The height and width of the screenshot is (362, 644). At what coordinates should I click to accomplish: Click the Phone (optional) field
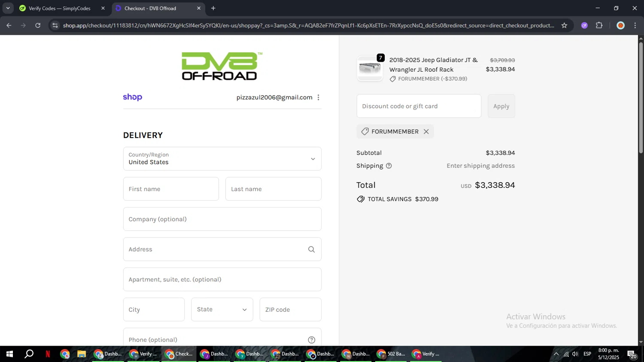pyautogui.click(x=222, y=338)
